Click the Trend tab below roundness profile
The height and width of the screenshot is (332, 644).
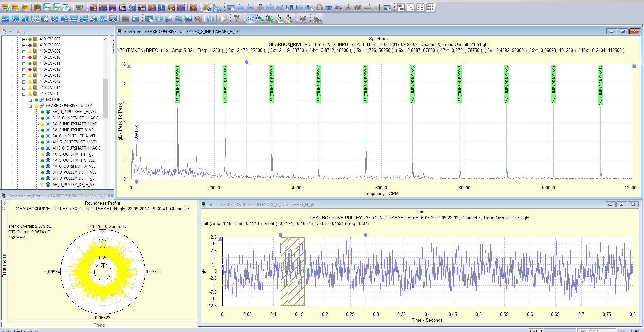point(99,325)
